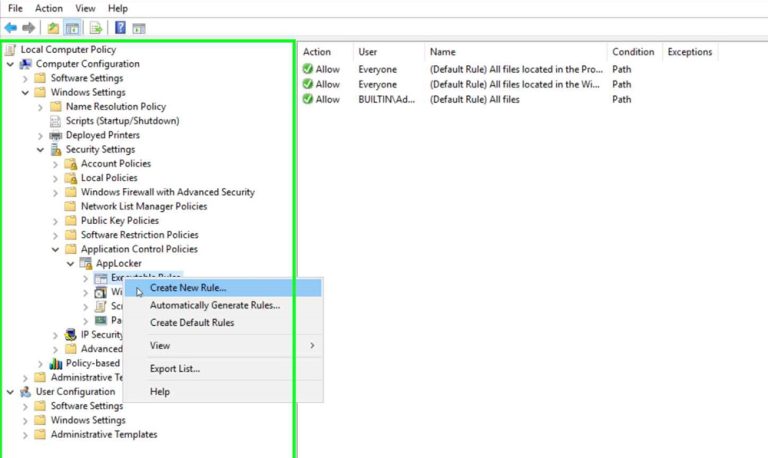
Task: Click the Deployed Printers icon
Action: tap(56, 135)
